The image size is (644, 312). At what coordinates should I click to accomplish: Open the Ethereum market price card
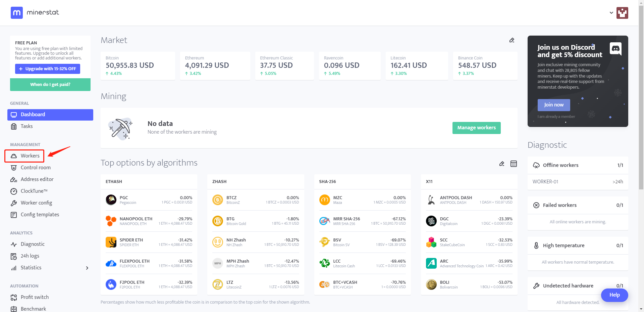(x=215, y=66)
